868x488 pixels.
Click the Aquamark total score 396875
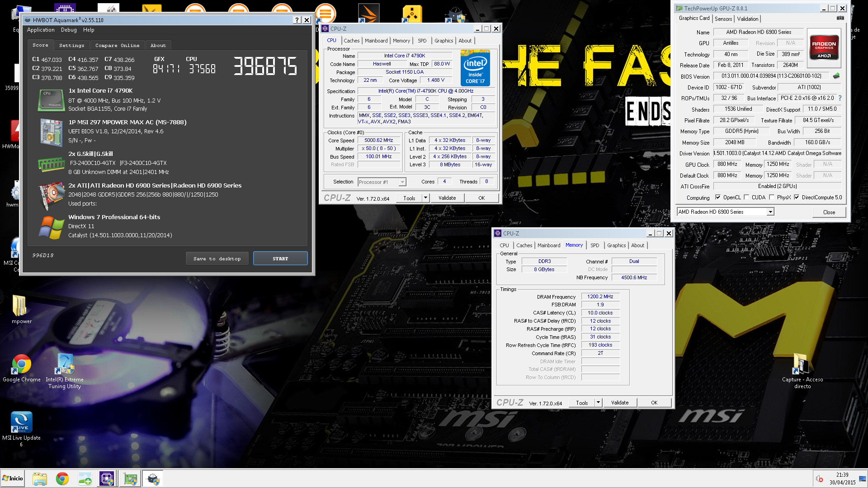click(265, 66)
